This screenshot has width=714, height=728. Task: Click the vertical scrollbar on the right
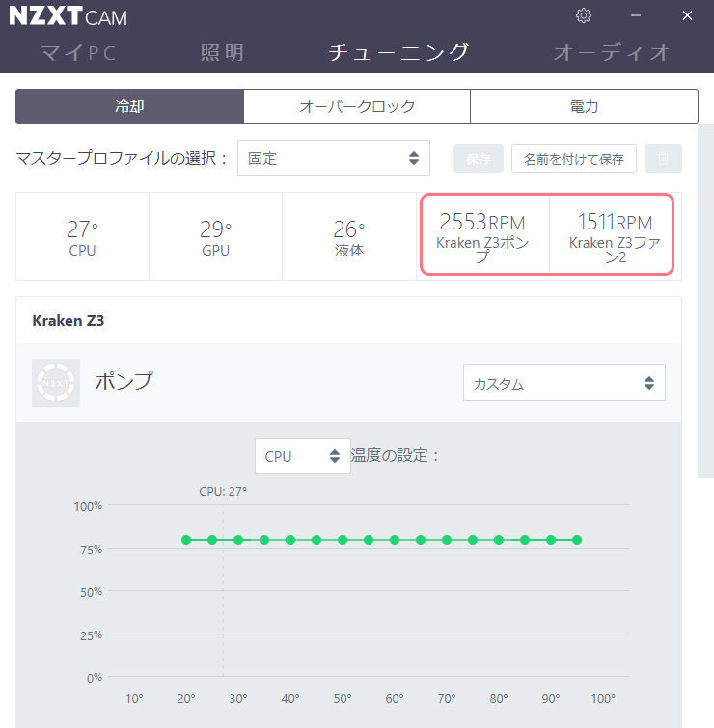point(705,301)
